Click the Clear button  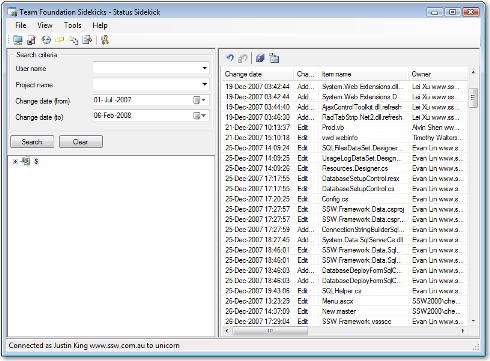81,142
